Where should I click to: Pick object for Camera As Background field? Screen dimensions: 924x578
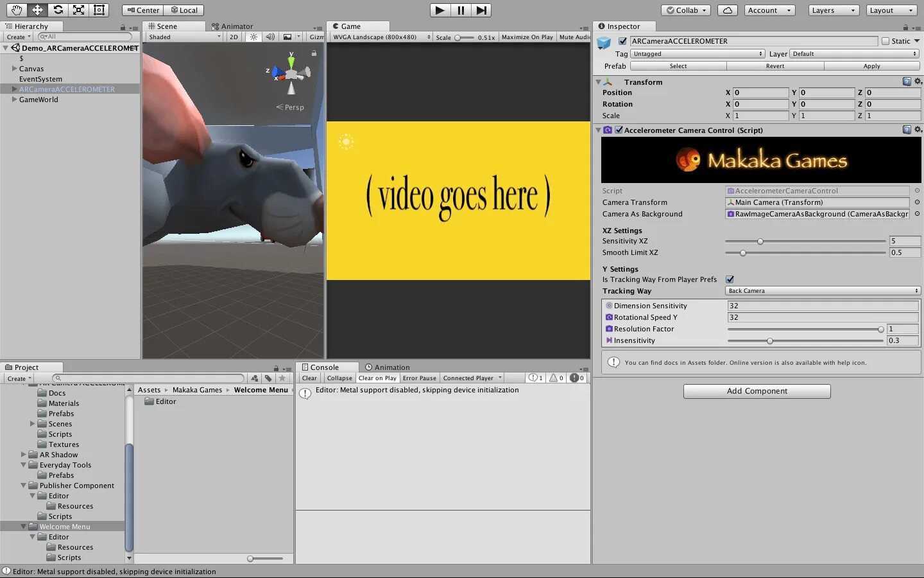point(917,214)
